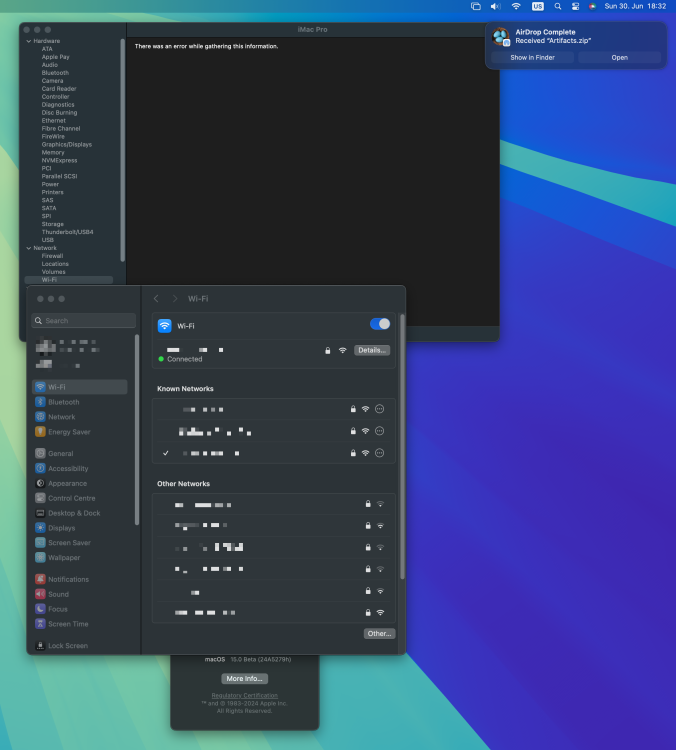Collapse the Hardware tree in System Information
The width and height of the screenshot is (676, 750).
[29, 41]
